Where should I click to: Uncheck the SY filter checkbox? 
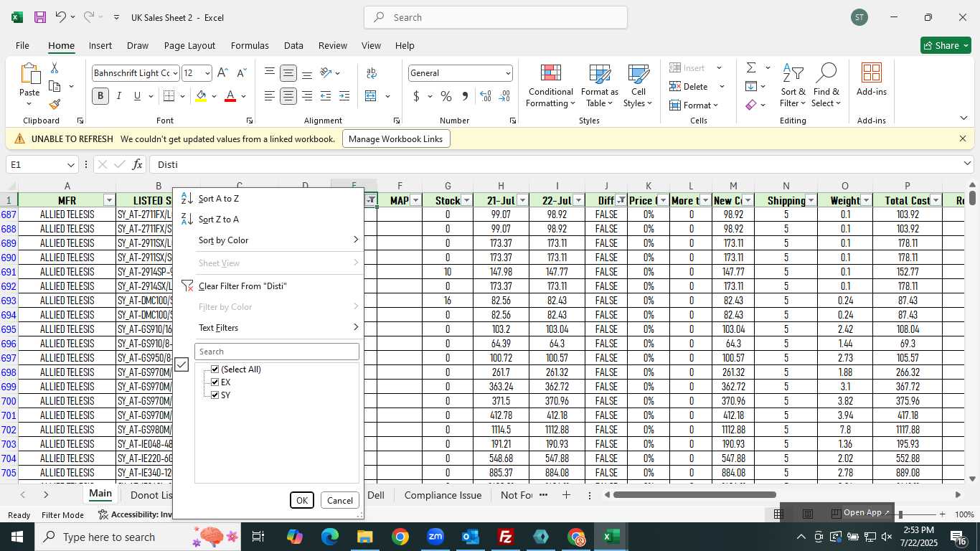click(x=215, y=395)
